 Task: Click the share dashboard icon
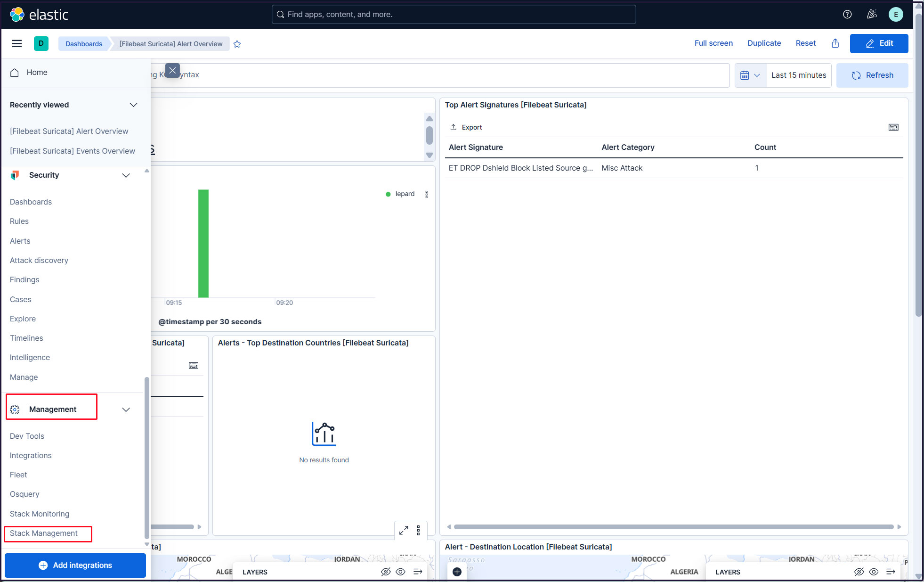[x=835, y=43]
